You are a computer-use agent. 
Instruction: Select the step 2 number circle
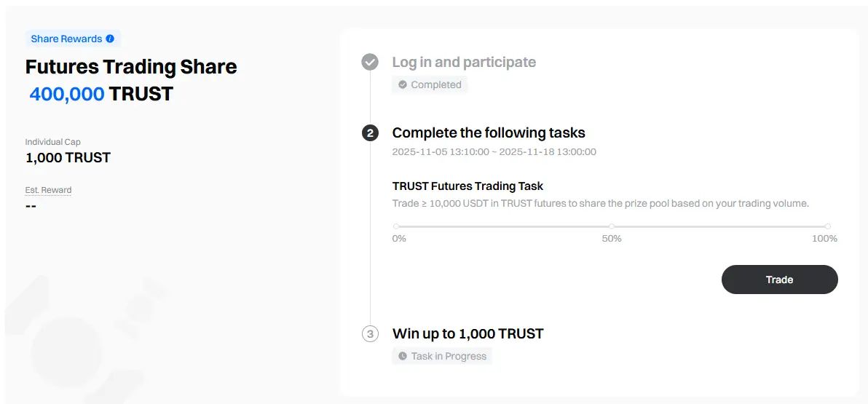[370, 132]
